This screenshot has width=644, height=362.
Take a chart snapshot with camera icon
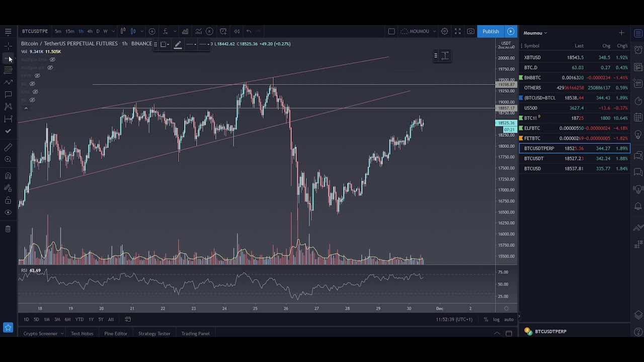(x=470, y=31)
